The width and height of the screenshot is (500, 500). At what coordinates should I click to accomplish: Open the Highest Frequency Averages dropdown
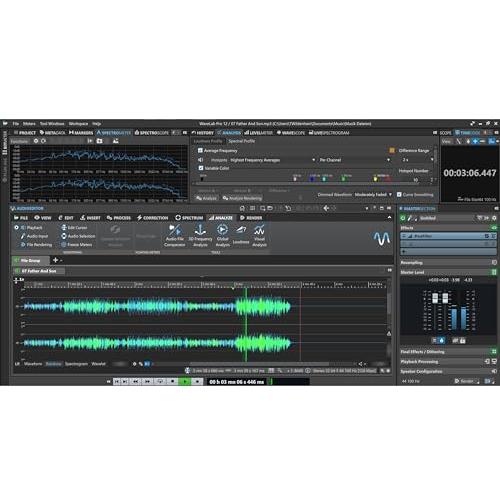click(x=272, y=160)
